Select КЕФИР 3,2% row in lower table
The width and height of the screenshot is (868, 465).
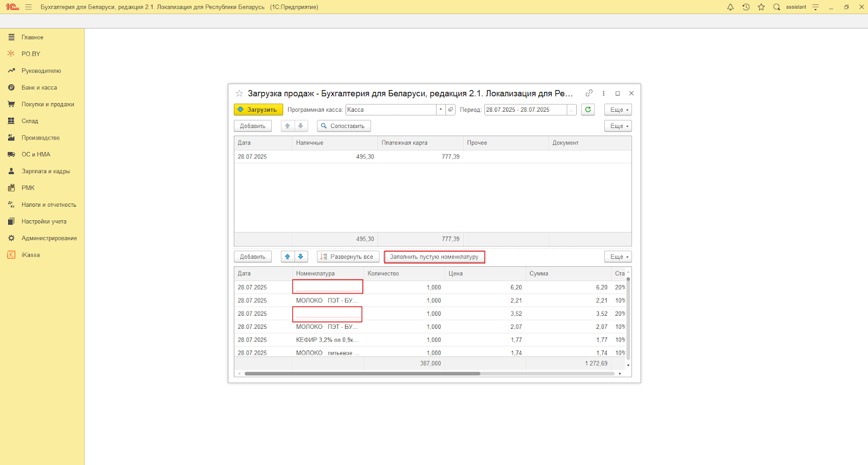click(430, 340)
